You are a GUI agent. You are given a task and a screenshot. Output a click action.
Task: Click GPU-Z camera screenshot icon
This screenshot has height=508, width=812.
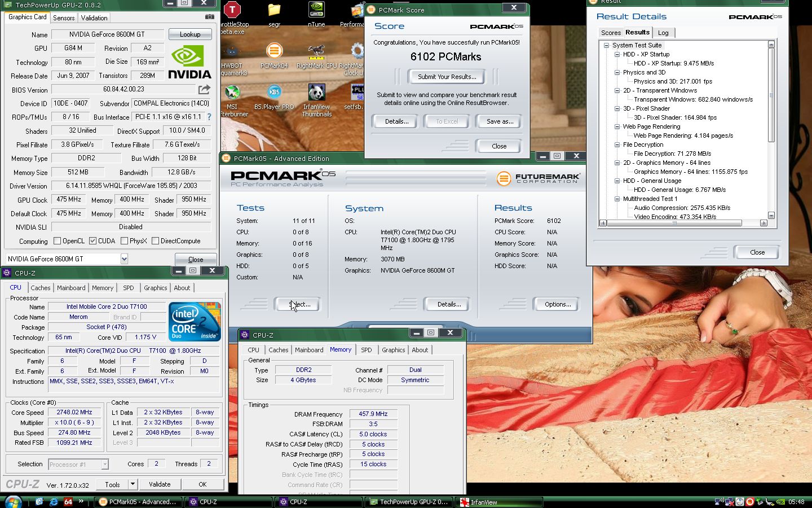pos(209,17)
